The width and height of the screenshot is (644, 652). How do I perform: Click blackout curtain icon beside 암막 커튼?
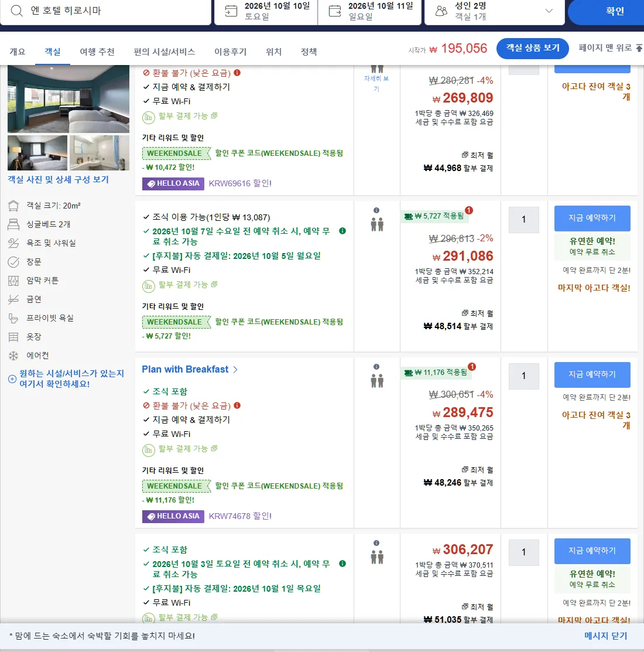click(13, 281)
